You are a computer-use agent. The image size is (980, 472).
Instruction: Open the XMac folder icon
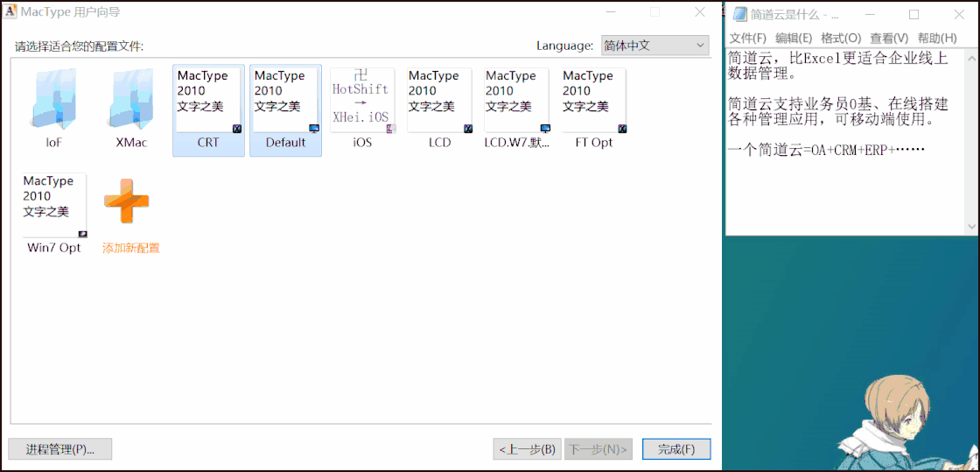coord(131,100)
